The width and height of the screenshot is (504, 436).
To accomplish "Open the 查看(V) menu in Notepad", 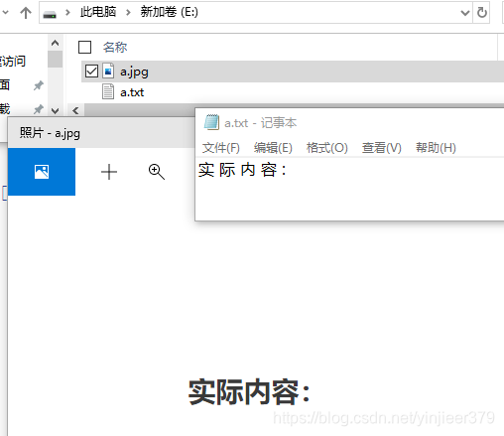I will (382, 148).
